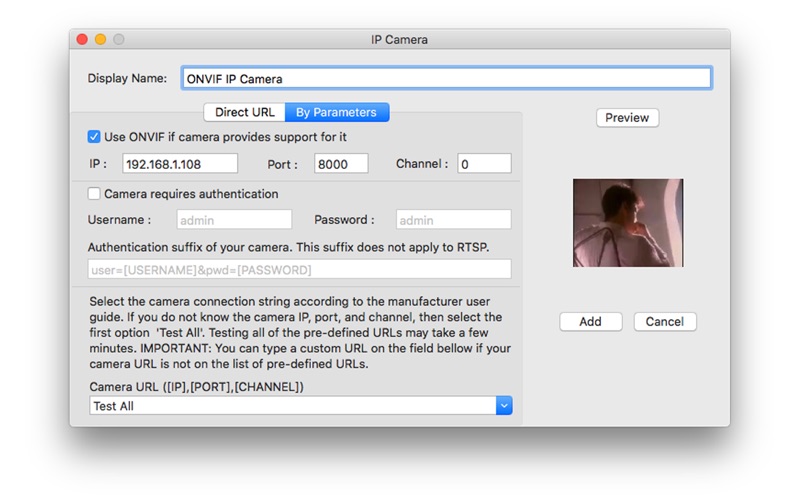The height and width of the screenshot is (500, 800).
Task: Click the Preview button
Action: coord(627,118)
